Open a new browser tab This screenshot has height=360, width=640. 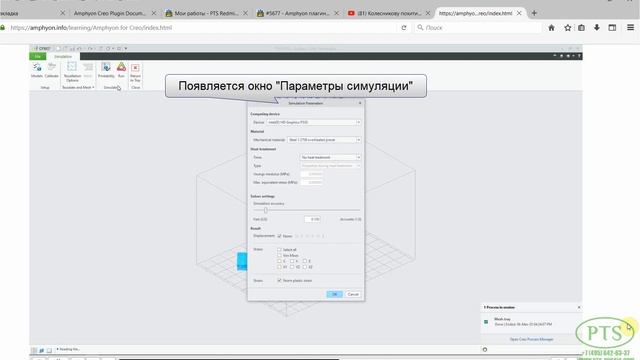(534, 13)
